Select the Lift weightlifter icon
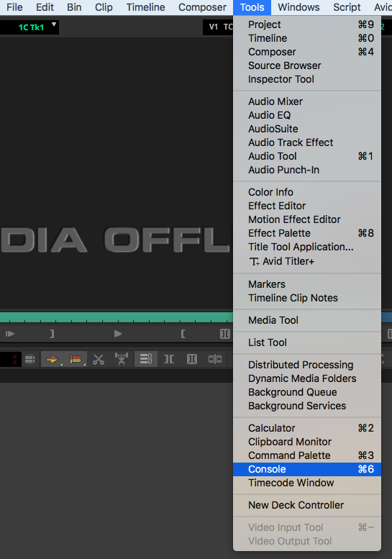The height and width of the screenshot is (559, 392). (122, 359)
